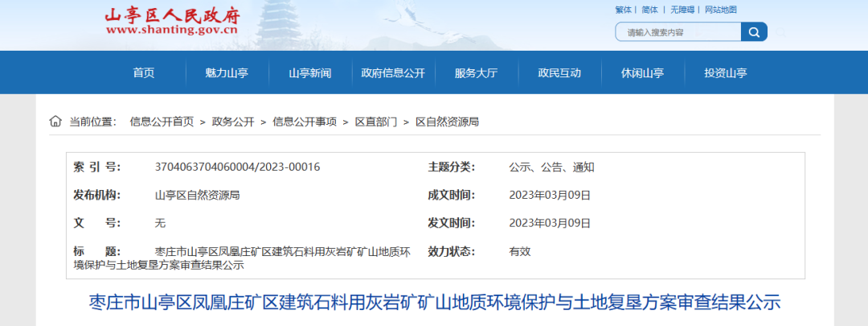Image resolution: width=868 pixels, height=326 pixels.
Task: Switch to 繁体 traditional Chinese version
Action: tap(623, 10)
